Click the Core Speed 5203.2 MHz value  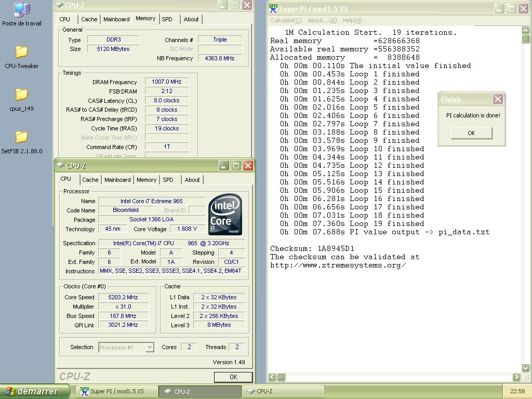tap(123, 297)
